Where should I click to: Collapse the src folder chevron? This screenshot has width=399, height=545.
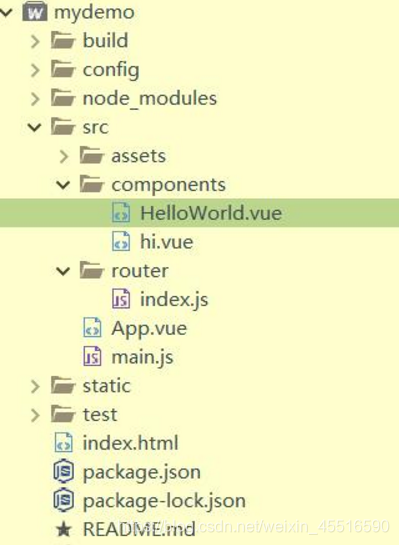tap(35, 128)
